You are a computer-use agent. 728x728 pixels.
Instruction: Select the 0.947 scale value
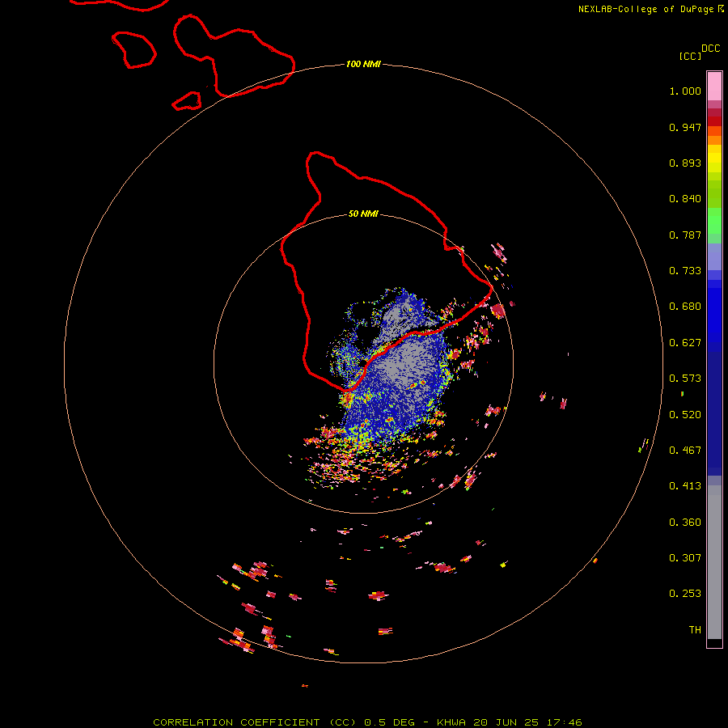(685, 127)
